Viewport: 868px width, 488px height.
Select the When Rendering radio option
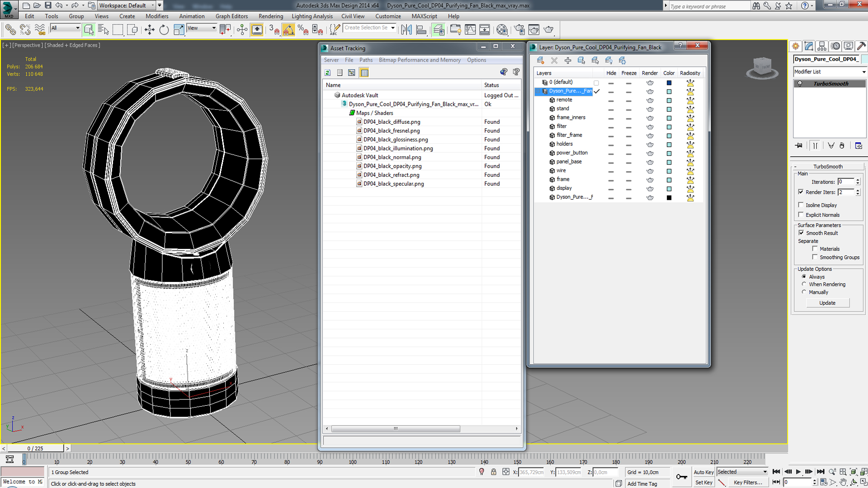click(804, 284)
